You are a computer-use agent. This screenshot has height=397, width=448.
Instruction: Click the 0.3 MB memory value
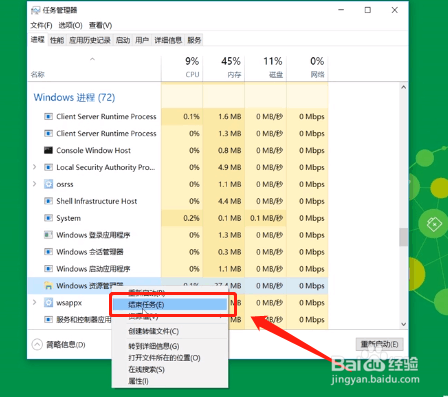click(230, 252)
